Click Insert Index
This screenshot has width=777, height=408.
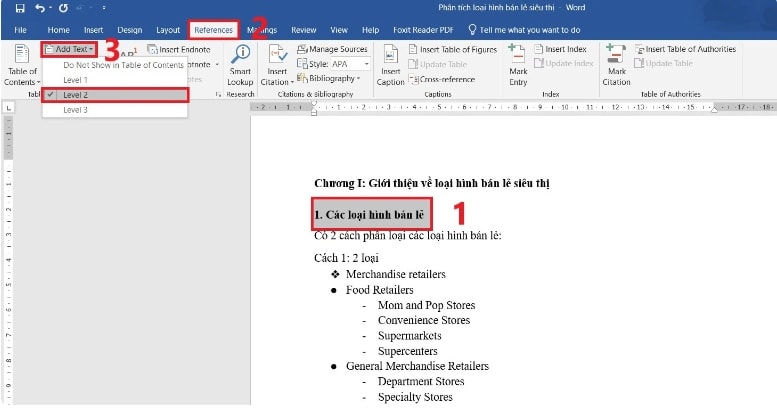point(560,49)
